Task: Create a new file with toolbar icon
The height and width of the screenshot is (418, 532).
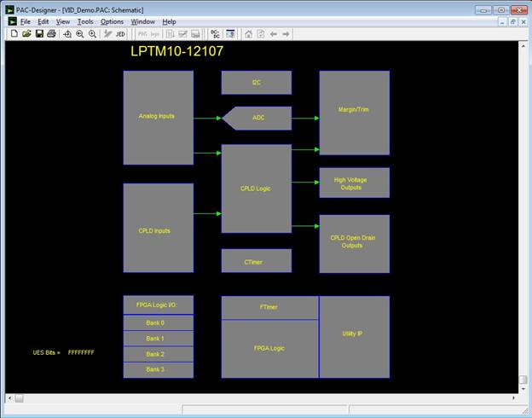Action: click(x=14, y=33)
